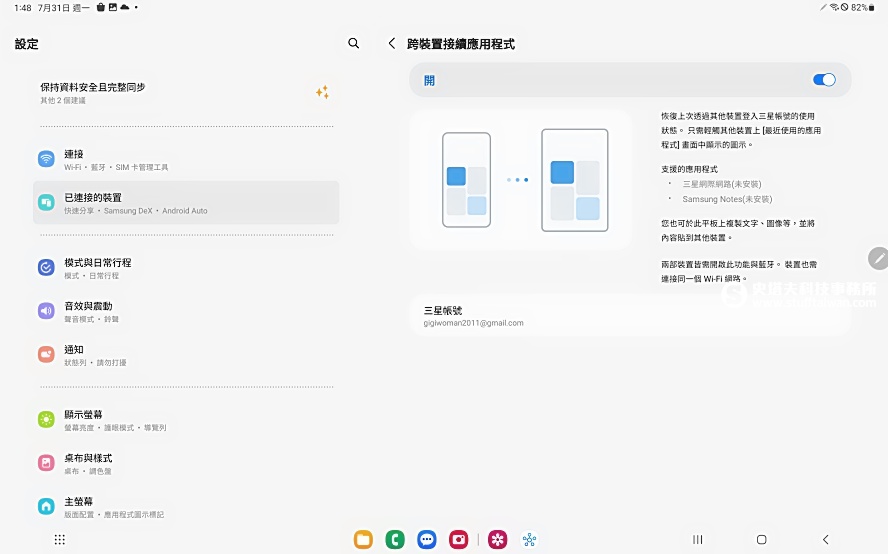Screen dimensions: 888x554
Task: Tap the 主螢幕 home screen icon
Action: click(x=46, y=506)
